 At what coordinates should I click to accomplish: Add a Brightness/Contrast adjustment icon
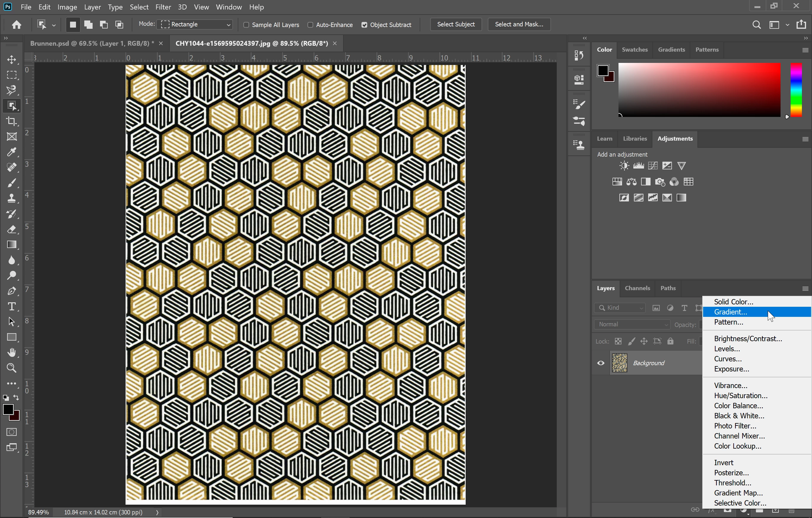coord(624,166)
